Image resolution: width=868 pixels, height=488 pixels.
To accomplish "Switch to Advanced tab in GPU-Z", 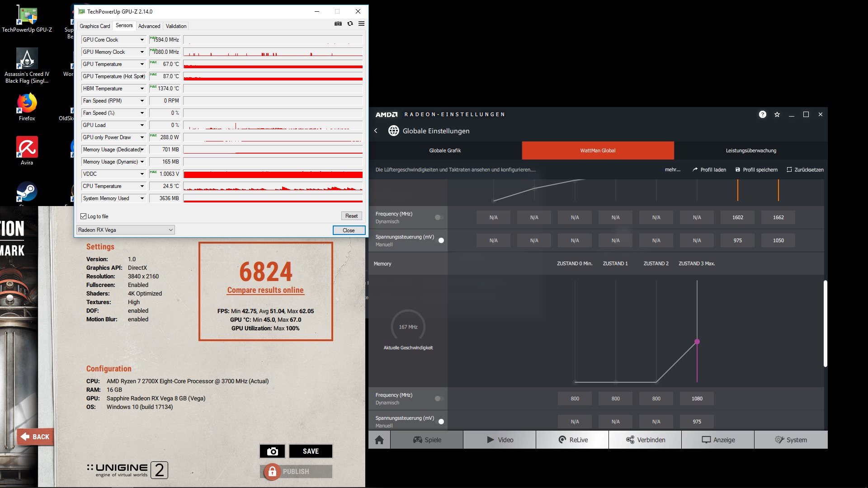I will tap(149, 26).
